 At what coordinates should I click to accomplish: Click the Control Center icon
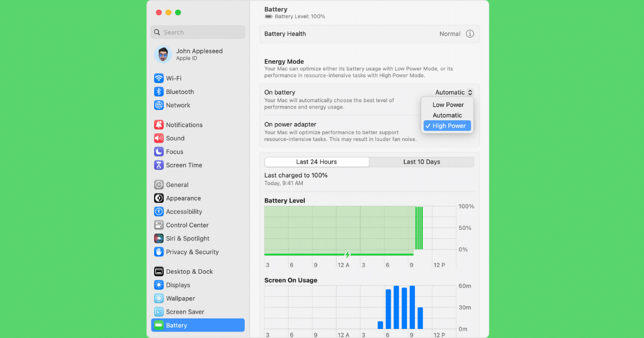point(159,225)
